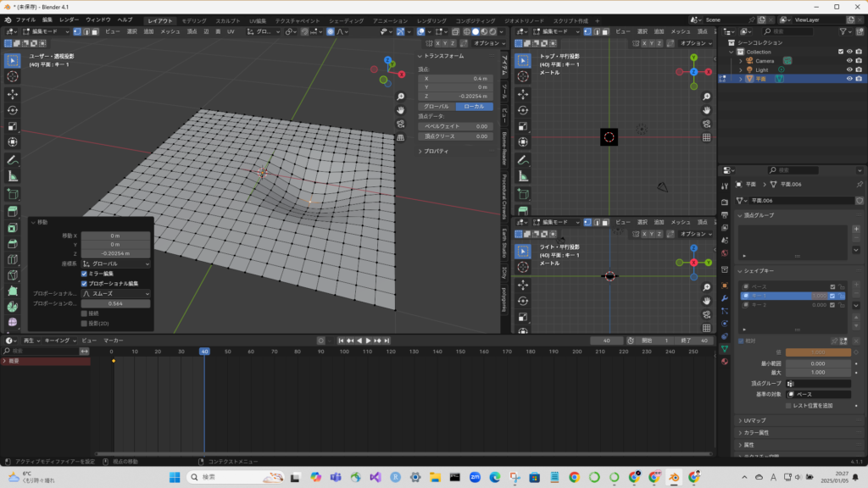
Task: Click the ローカル transform orientation button
Action: [x=474, y=107]
